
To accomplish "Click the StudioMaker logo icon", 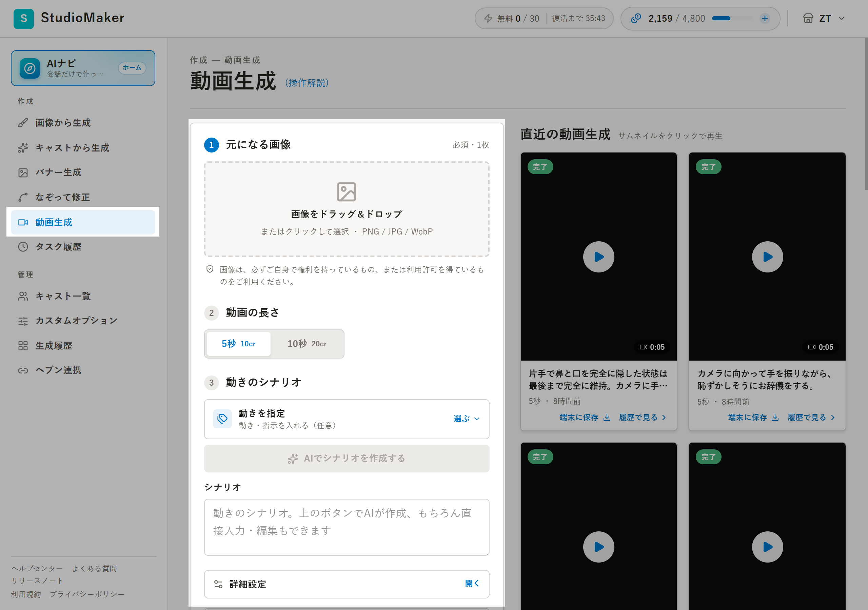I will coord(23,19).
